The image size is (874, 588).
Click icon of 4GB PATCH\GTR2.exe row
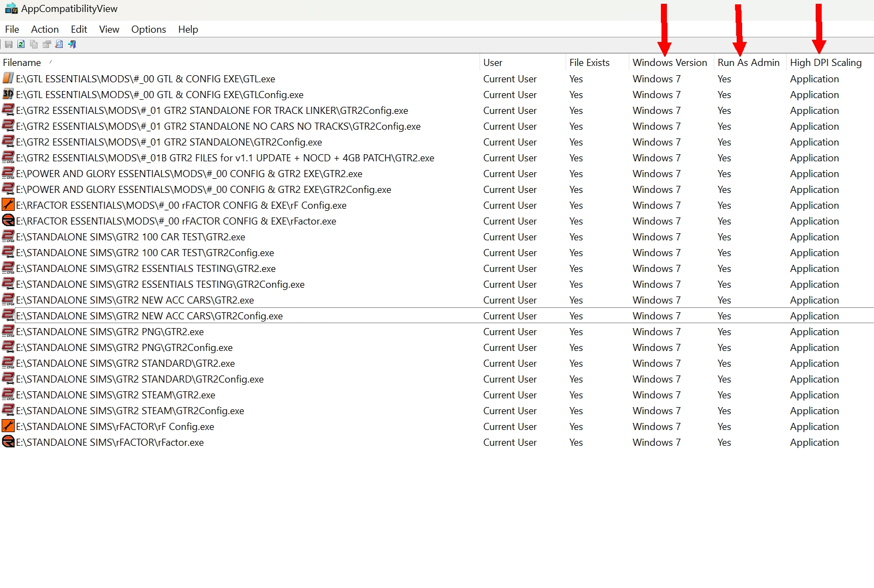point(8,157)
